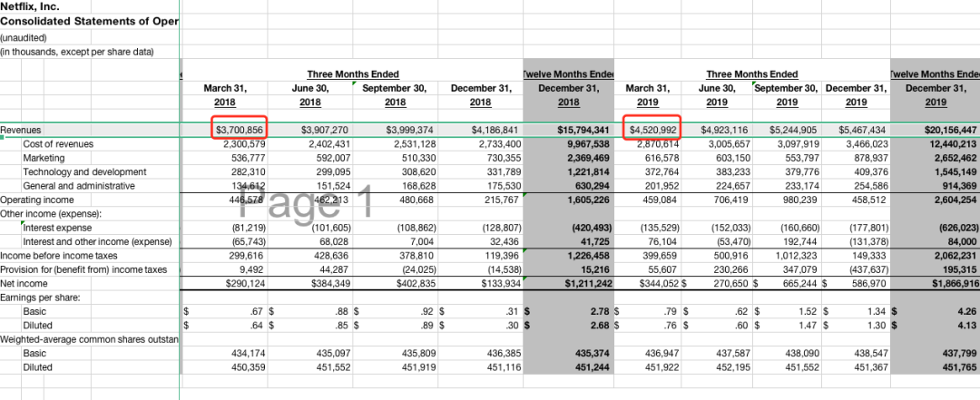Select net income cell $290,124

click(x=244, y=283)
